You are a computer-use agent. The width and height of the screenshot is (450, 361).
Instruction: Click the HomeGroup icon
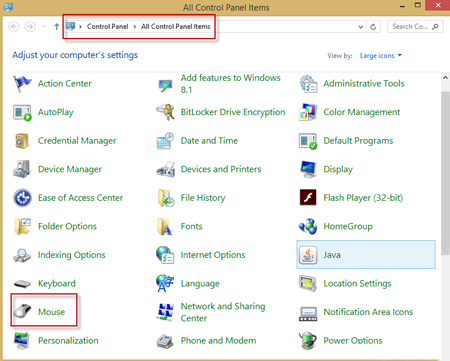coord(308,226)
